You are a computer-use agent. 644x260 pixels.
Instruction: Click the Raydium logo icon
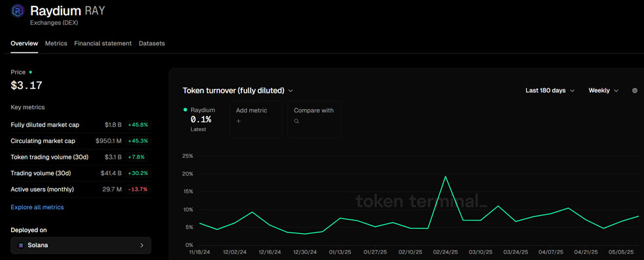tap(17, 10)
